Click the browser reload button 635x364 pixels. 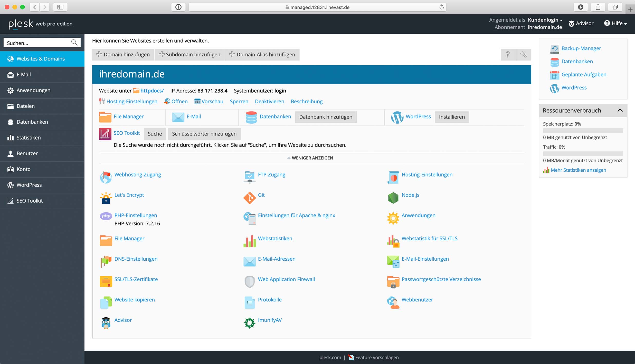441,7
